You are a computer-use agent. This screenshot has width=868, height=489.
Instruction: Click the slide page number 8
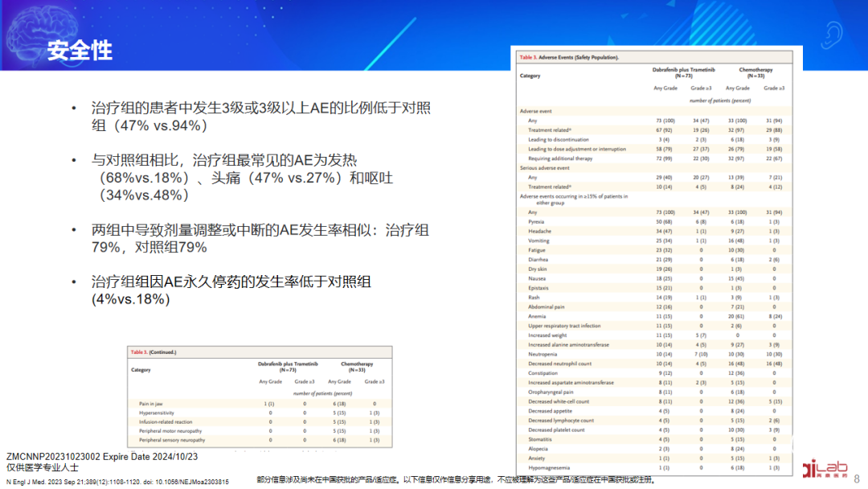pos(857,479)
